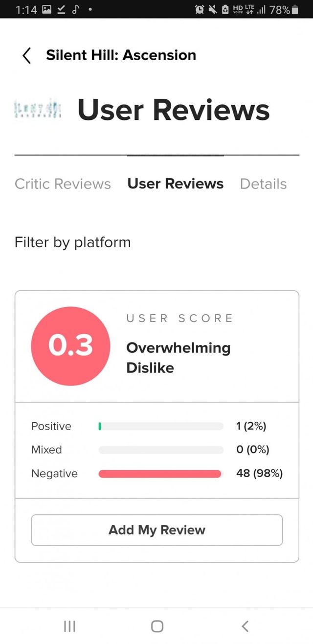The image size is (313, 644).
Task: Tap the red 0.3 user score circle
Action: coord(70,346)
